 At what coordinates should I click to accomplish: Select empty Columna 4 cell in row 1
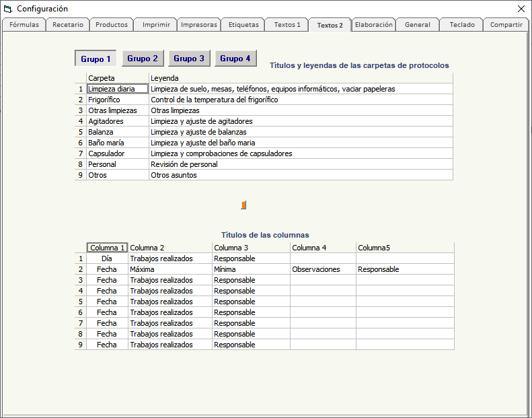pos(324,258)
